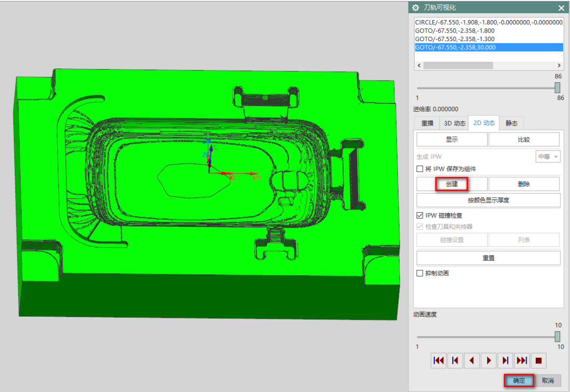This screenshot has width=570, height=392.
Task: Click the stop animation square icon
Action: tap(538, 361)
